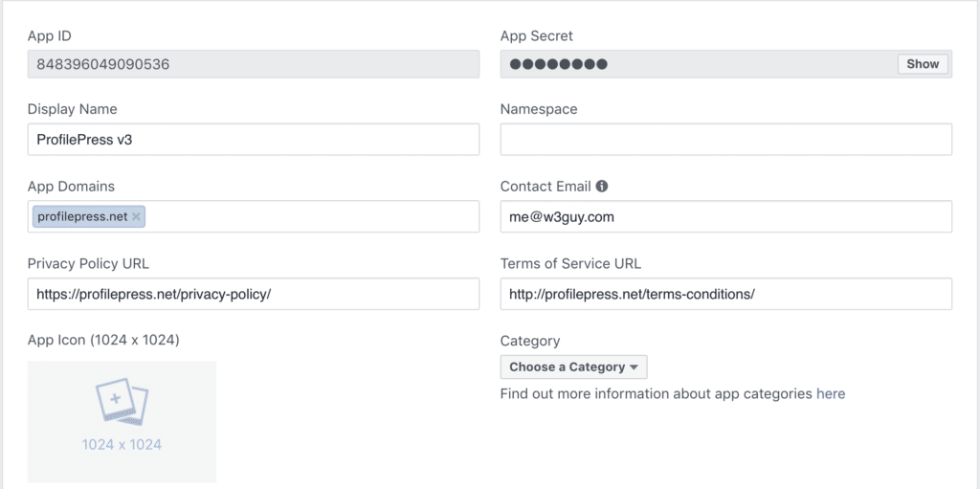Edit the Privacy Policy URL field
980x489 pixels.
253,294
